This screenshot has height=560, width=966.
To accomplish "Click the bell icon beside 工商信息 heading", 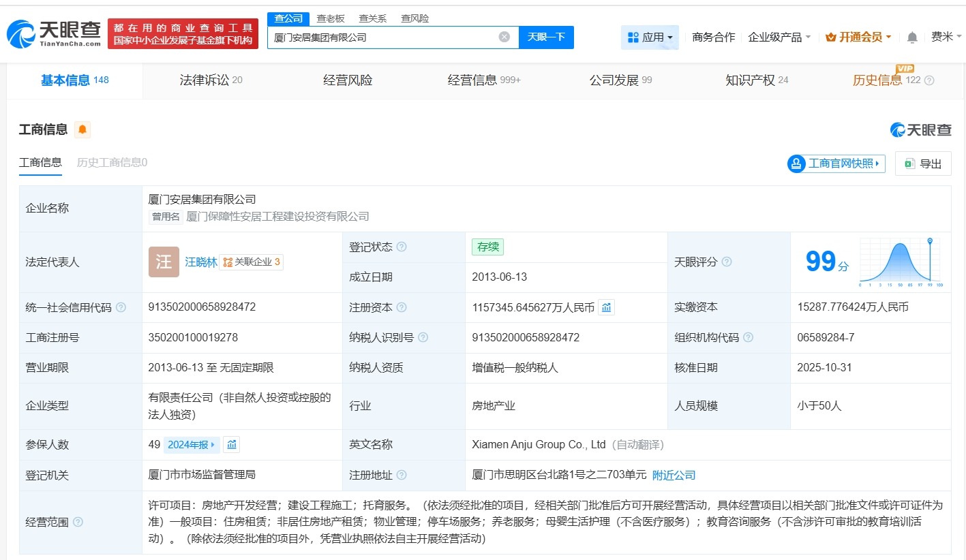I will pos(82,129).
